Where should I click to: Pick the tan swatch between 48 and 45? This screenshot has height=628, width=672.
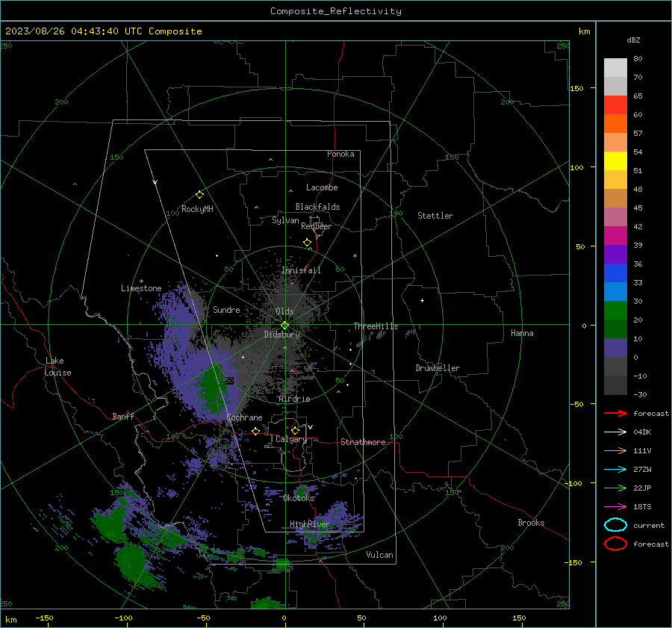(x=615, y=198)
